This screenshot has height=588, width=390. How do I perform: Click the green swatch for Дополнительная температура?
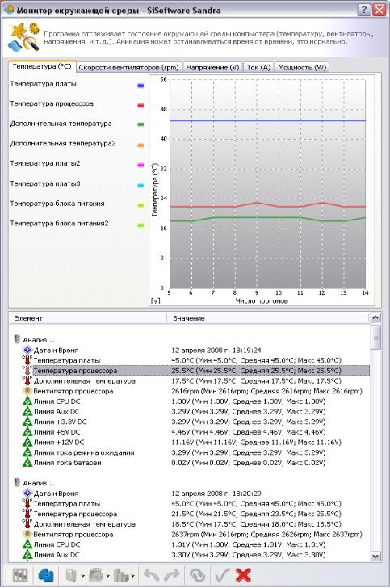(140, 124)
